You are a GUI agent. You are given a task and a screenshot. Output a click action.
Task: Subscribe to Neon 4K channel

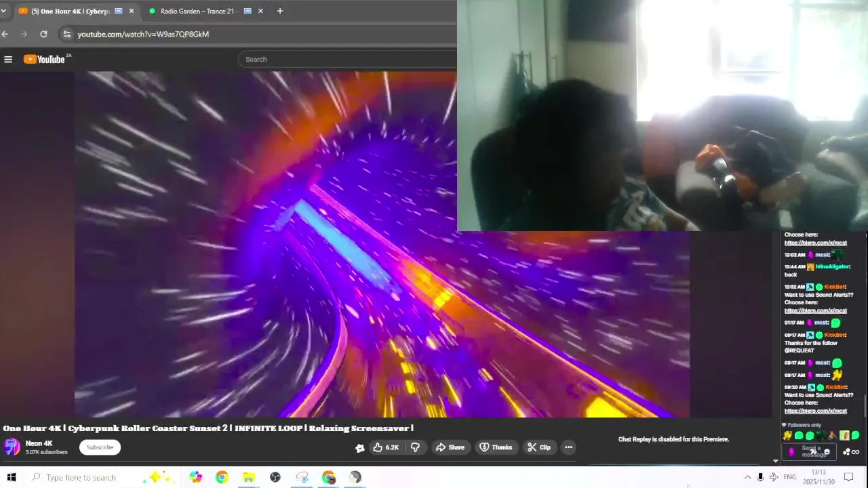[x=100, y=447]
